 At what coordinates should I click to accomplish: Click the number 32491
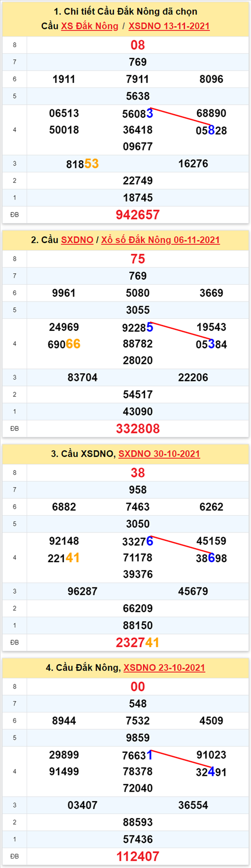tap(211, 772)
